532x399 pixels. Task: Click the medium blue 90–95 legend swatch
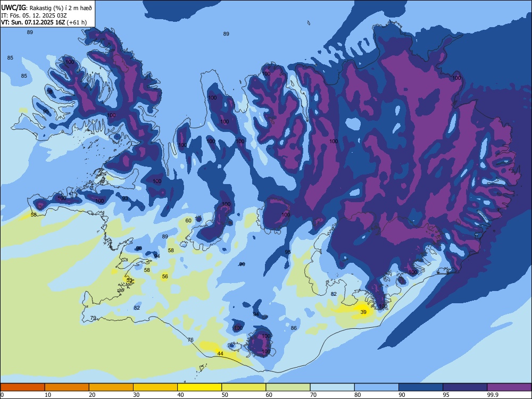[421, 387]
